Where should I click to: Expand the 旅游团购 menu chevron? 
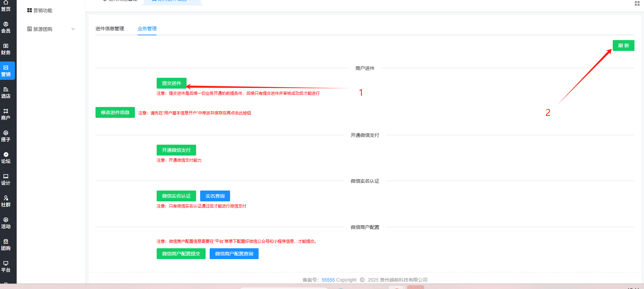73,29
